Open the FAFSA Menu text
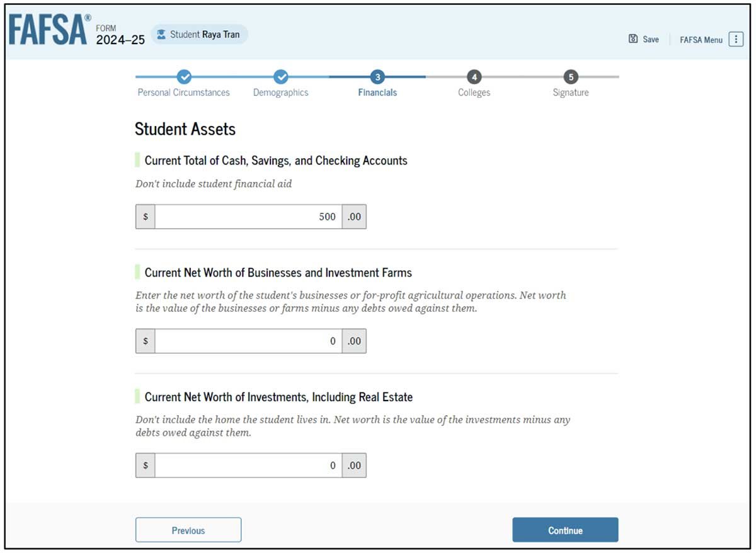 pyautogui.click(x=701, y=40)
